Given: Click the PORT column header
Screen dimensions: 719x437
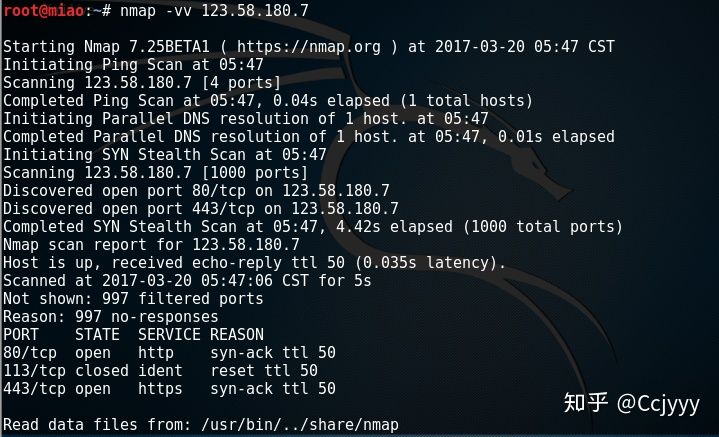Looking at the screenshot, I should 21,334.
